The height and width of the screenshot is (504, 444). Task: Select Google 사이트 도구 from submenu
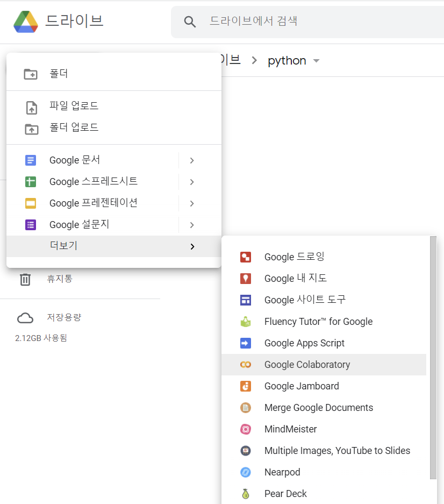point(324,300)
